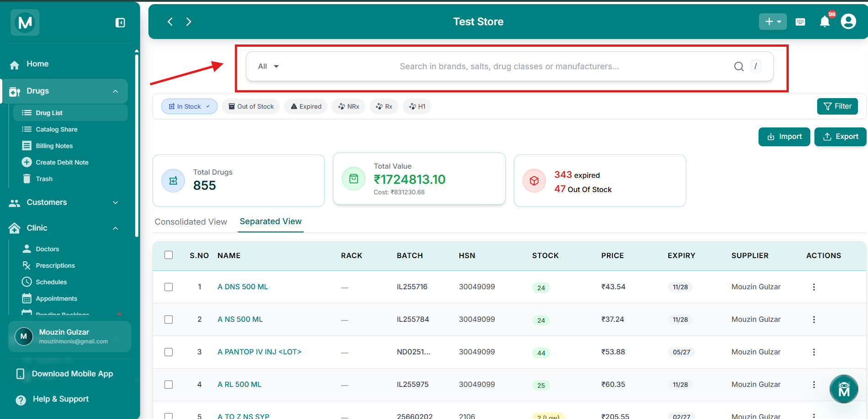Open Help & Support
Viewport: 868px width, 419px height.
52,399
